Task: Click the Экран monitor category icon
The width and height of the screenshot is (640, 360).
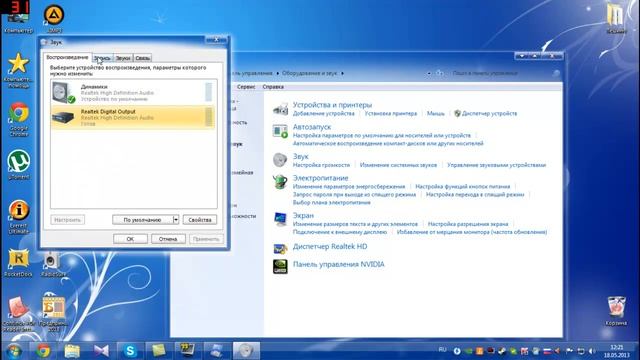Action: (280, 219)
